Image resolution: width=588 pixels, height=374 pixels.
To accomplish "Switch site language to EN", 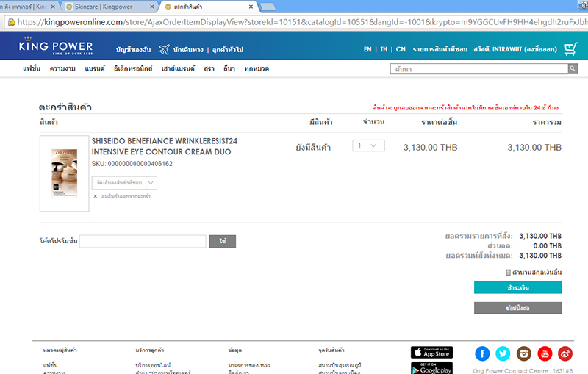I will pos(367,49).
